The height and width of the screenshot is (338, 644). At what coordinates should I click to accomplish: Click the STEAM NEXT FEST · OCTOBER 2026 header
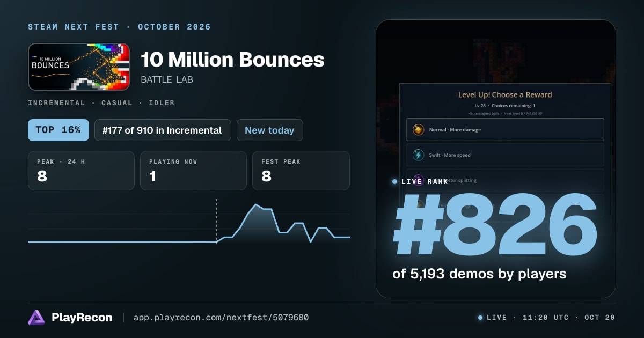coord(119,27)
